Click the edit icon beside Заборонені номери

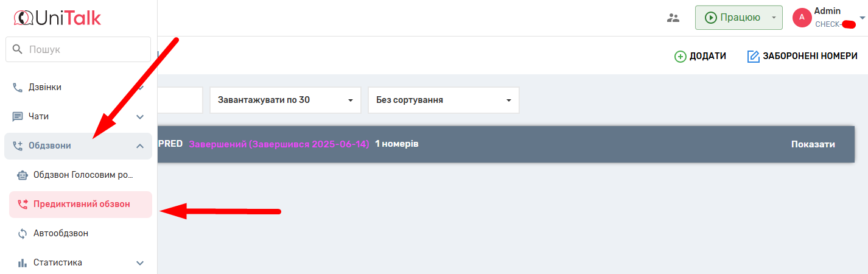753,56
